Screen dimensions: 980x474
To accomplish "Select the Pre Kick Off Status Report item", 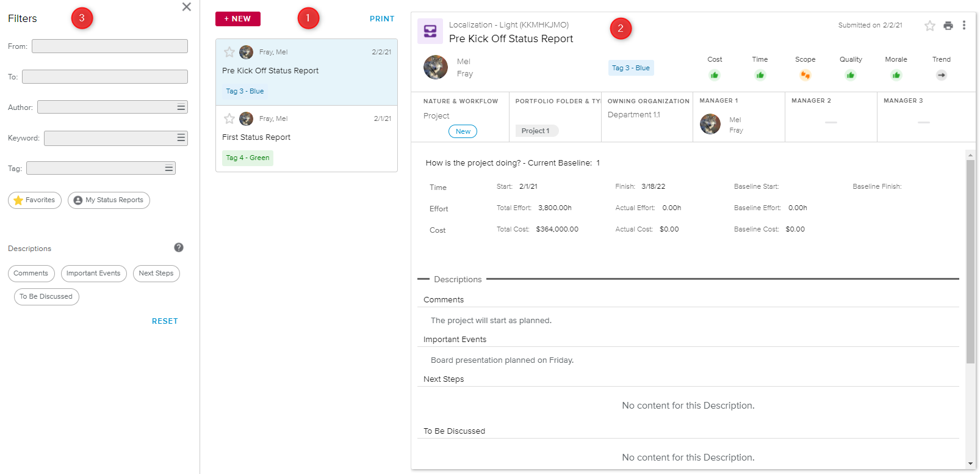I will point(306,71).
